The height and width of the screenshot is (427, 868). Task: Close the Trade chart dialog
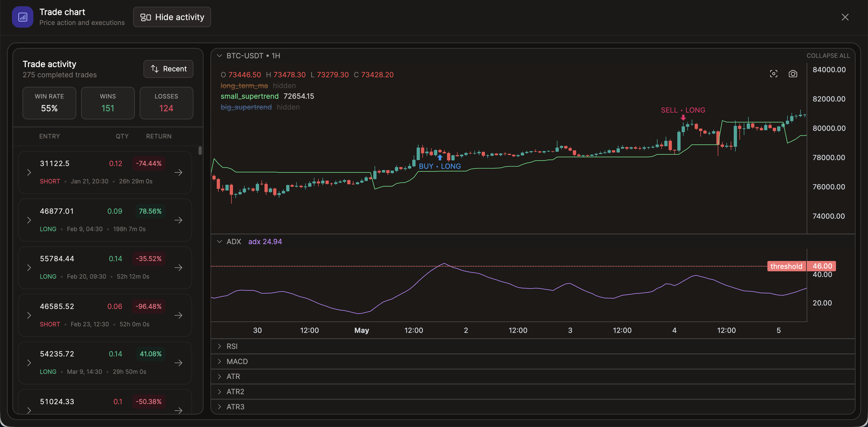click(x=845, y=17)
